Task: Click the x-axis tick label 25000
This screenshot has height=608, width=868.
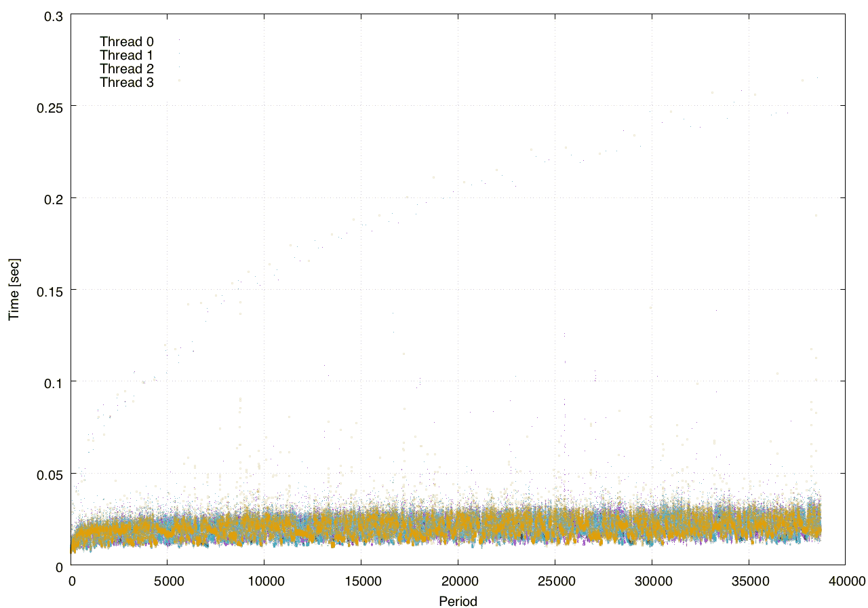Action: (555, 582)
